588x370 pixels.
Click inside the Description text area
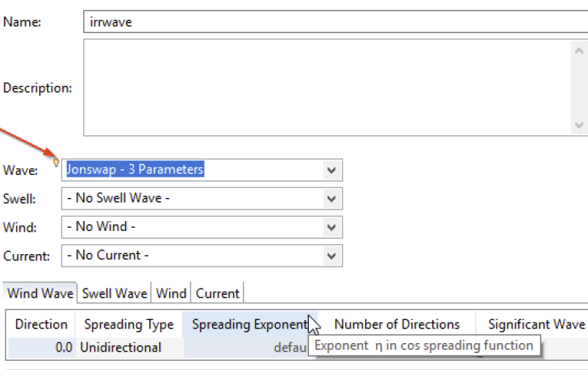(327, 88)
